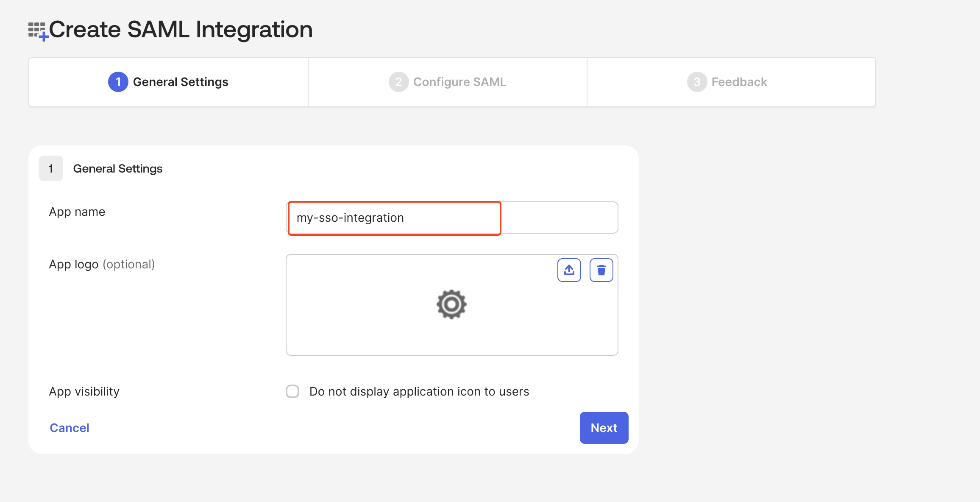
Task: Enable 'Do not display application icon' checkbox
Action: pyautogui.click(x=292, y=391)
